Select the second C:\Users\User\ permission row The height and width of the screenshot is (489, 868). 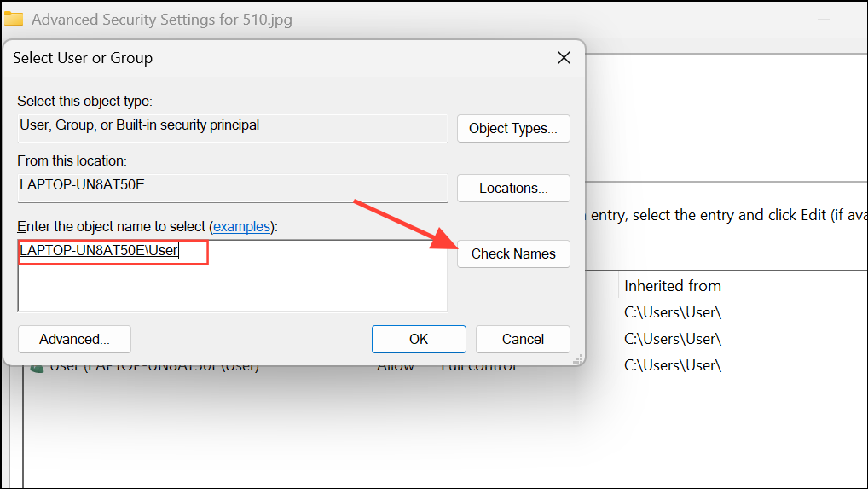673,339
